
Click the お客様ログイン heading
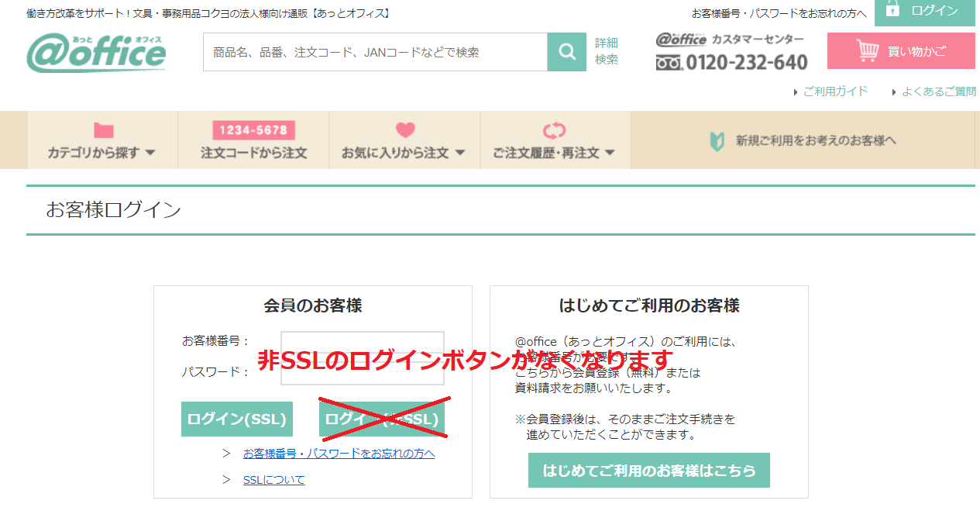click(113, 209)
